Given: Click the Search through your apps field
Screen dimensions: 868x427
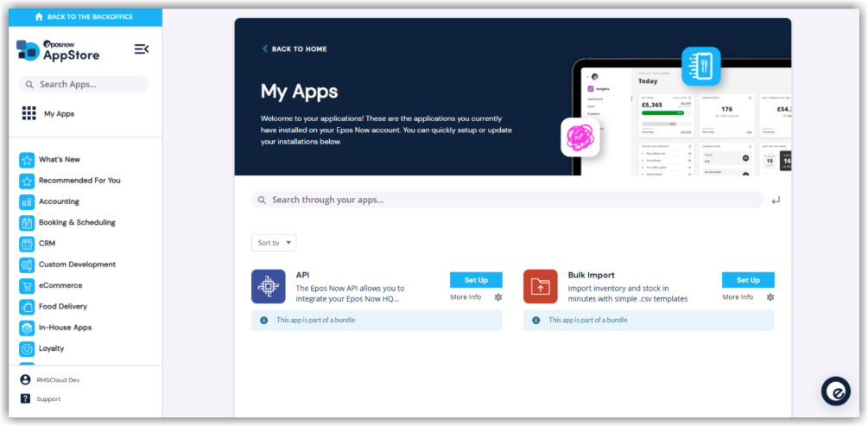Looking at the screenshot, I should [x=508, y=200].
